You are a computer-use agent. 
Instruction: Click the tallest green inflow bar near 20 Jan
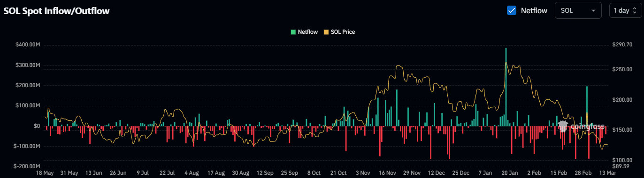tap(506, 87)
